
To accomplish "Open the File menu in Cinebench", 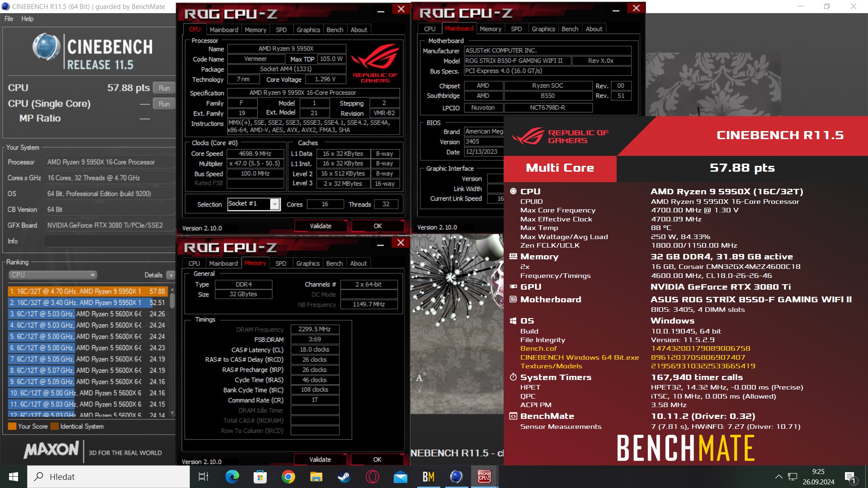I will 9,19.
